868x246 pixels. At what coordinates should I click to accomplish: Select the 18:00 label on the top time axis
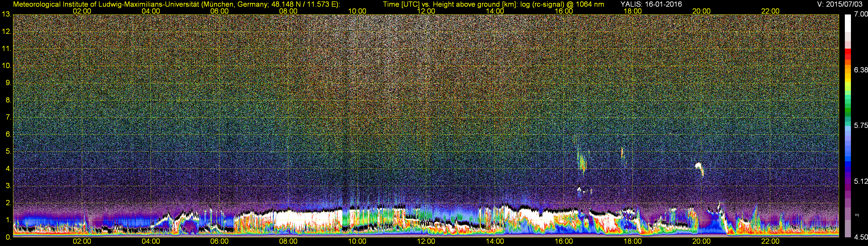(x=632, y=11)
